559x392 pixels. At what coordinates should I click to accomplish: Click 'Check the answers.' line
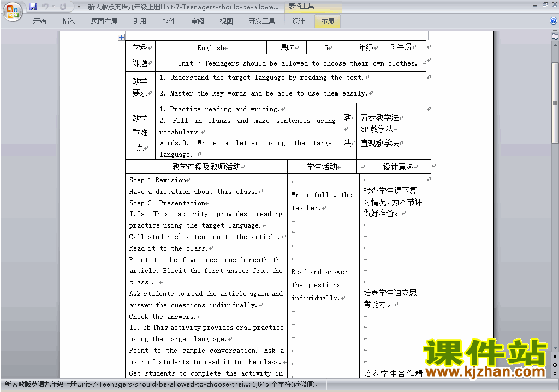(162, 316)
